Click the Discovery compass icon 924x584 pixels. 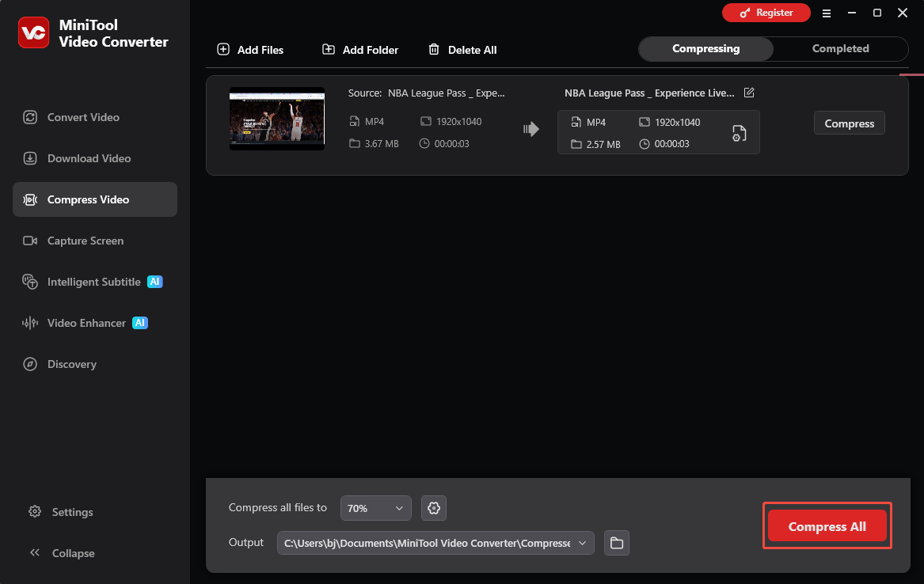pyautogui.click(x=30, y=365)
